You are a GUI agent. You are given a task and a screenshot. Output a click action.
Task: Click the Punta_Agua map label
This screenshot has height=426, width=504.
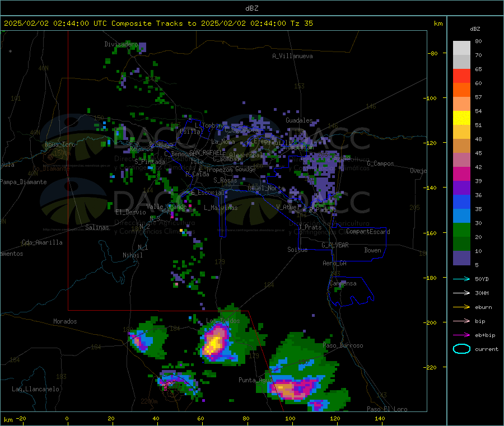point(255,380)
